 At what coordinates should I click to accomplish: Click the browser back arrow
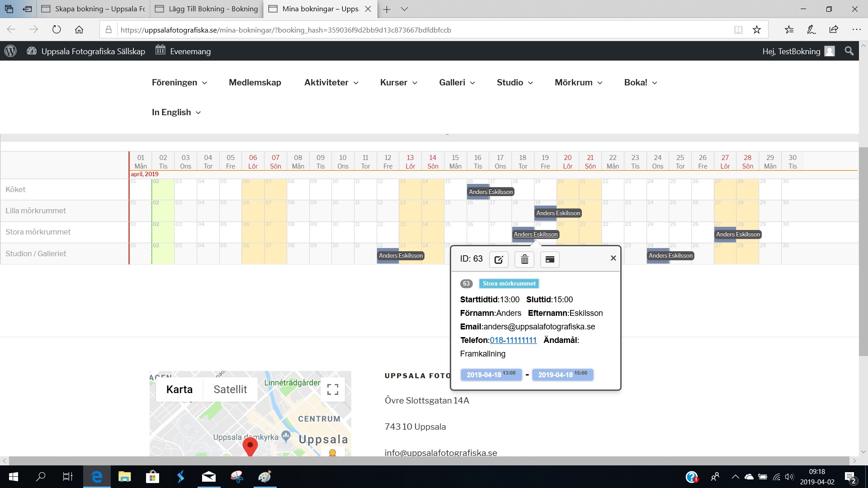point(11,30)
